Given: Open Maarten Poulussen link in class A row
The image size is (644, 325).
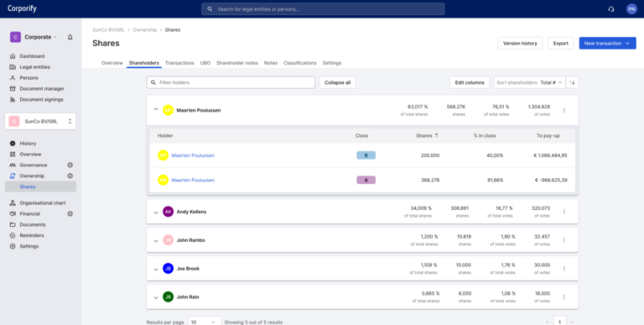Looking at the screenshot, I should [193, 181].
